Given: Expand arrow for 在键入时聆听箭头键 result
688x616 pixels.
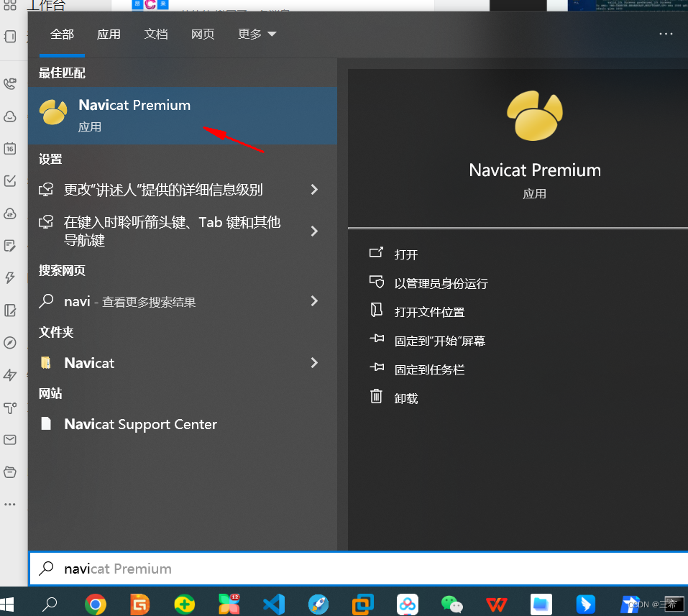Looking at the screenshot, I should (314, 231).
